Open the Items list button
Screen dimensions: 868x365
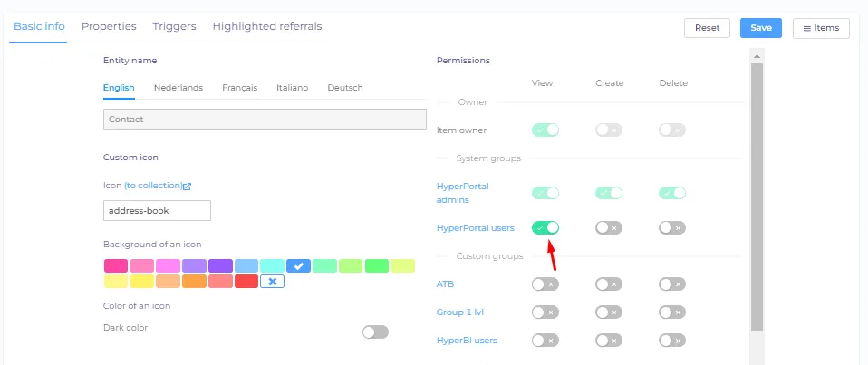821,28
